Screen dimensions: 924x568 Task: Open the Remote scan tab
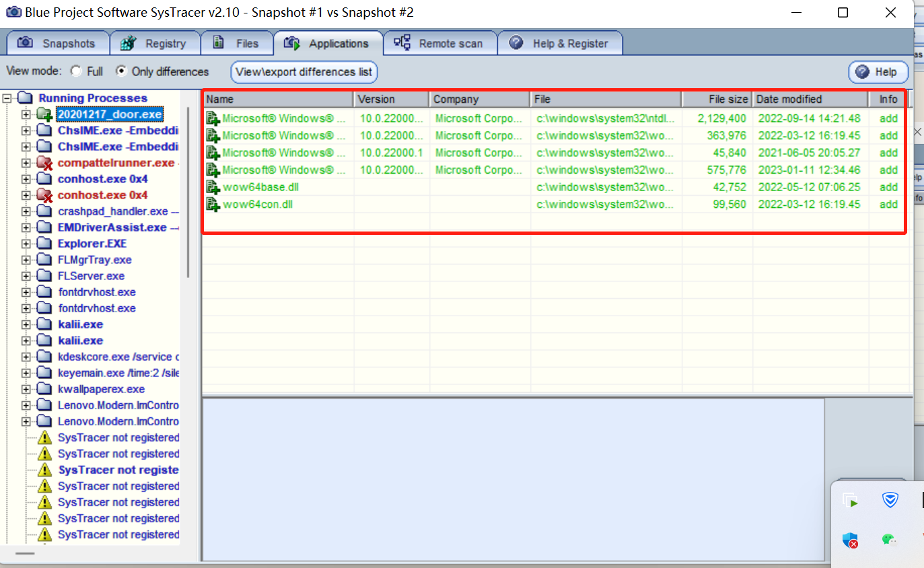440,43
